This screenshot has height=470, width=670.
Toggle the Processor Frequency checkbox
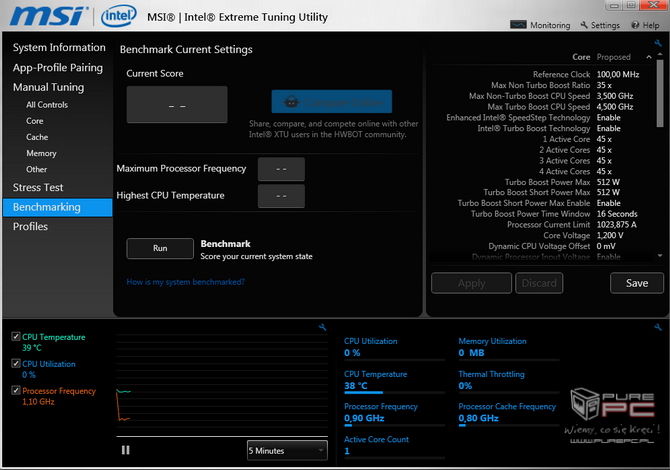[x=16, y=391]
